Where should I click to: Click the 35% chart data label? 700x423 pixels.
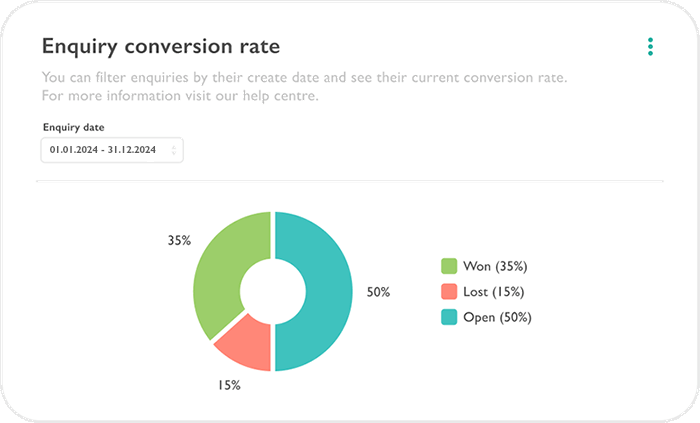(x=179, y=241)
